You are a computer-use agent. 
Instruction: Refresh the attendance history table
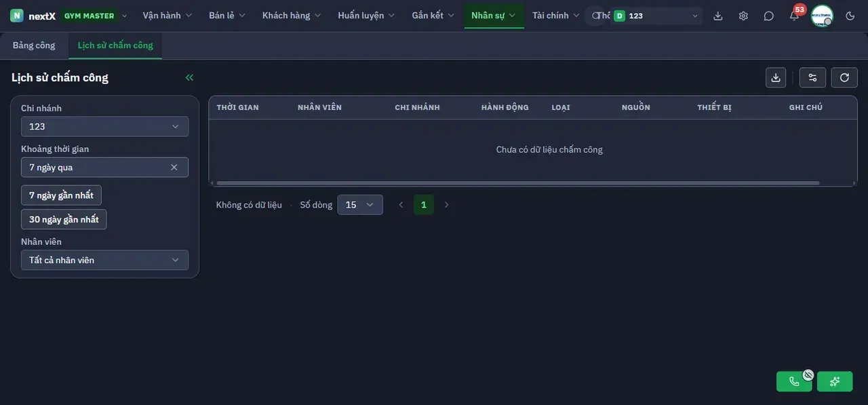pos(844,77)
